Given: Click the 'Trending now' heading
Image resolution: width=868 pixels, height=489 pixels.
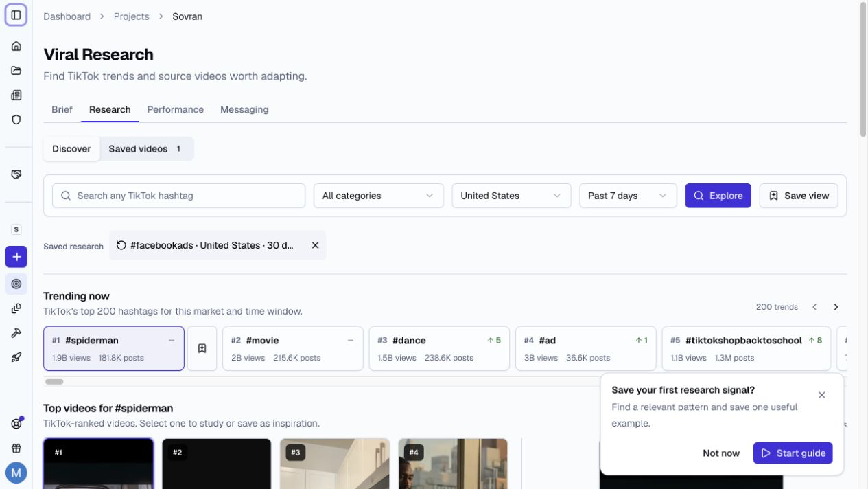Looking at the screenshot, I should pos(76,296).
